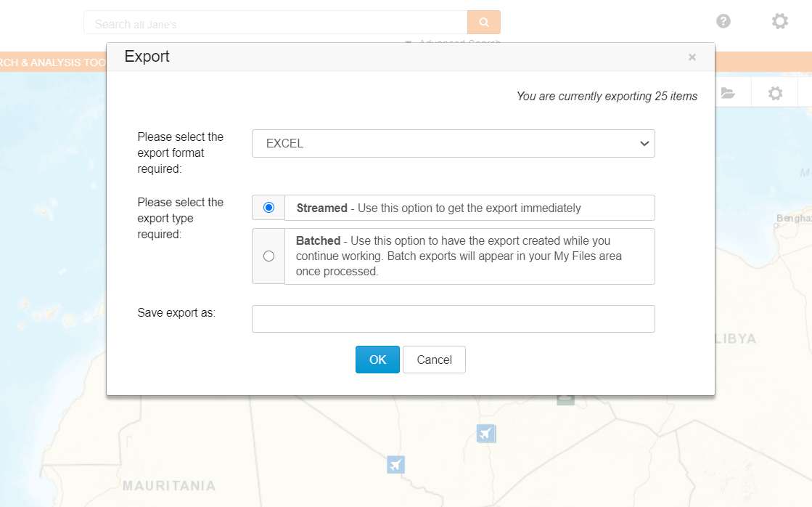Click the orange magnifier search button
The width and height of the screenshot is (812, 507).
[x=484, y=23]
